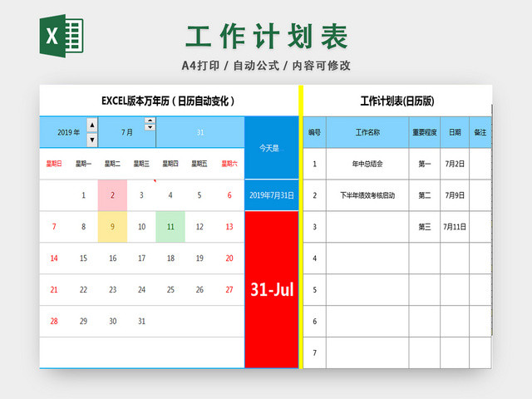The image size is (532, 399).
Task: Click the 工作名称 column header
Action: (x=367, y=132)
